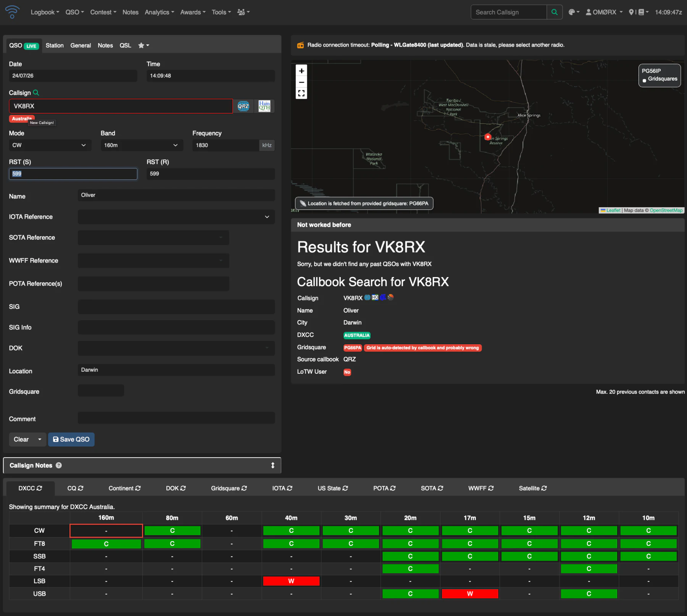Open the station location pin and logbook menu
Screen dimensions: 687x616
(x=639, y=12)
